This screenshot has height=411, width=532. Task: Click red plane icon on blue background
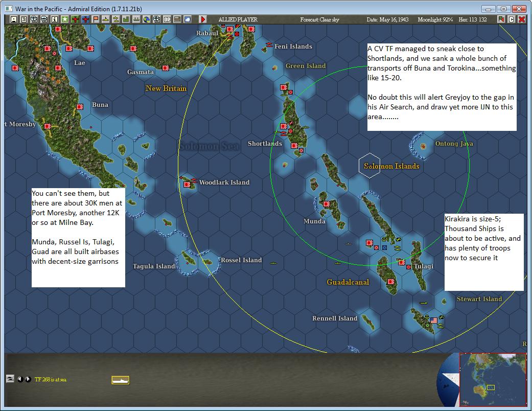coord(85,19)
